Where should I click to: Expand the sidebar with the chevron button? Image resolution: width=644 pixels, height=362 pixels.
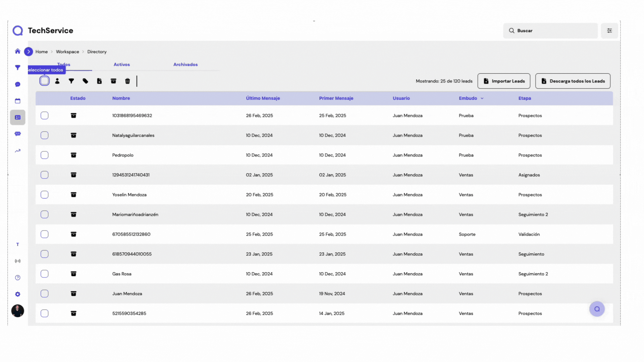29,52
